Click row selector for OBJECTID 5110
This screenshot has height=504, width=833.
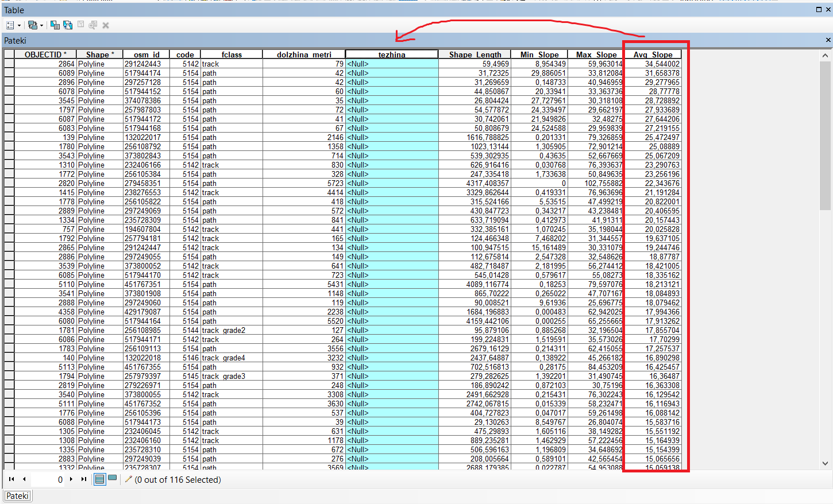pyautogui.click(x=9, y=284)
